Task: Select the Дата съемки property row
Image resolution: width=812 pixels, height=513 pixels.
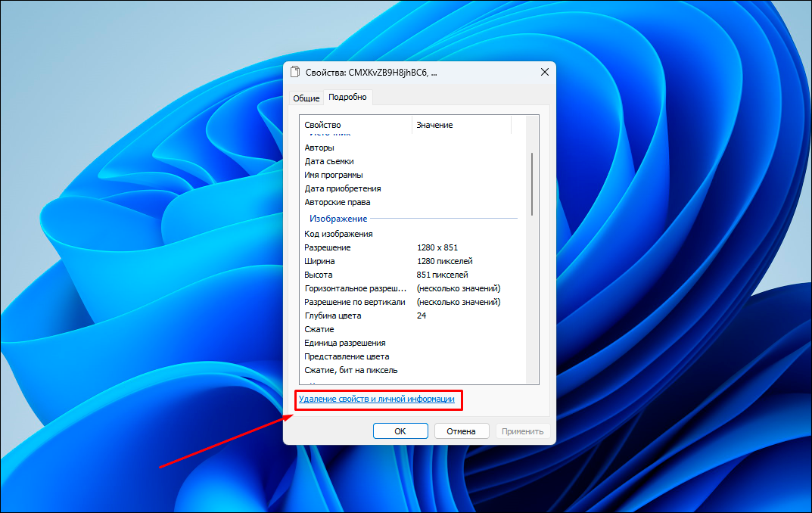Action: 412,161
